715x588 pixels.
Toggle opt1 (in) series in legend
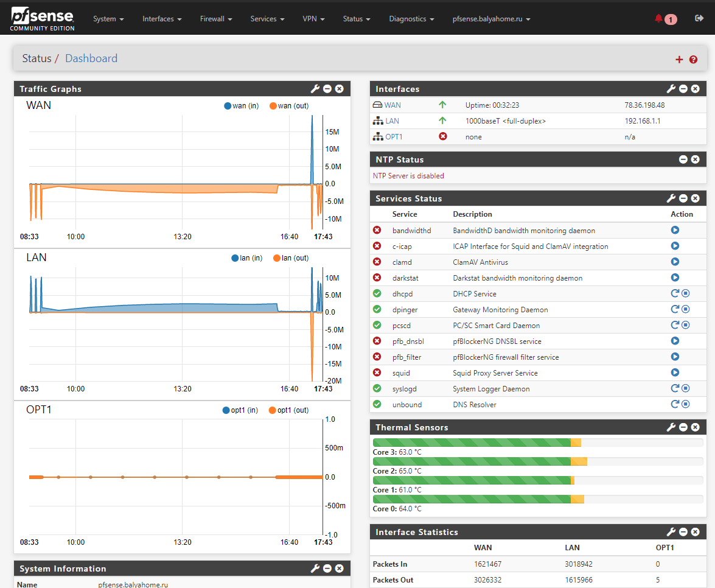click(240, 410)
